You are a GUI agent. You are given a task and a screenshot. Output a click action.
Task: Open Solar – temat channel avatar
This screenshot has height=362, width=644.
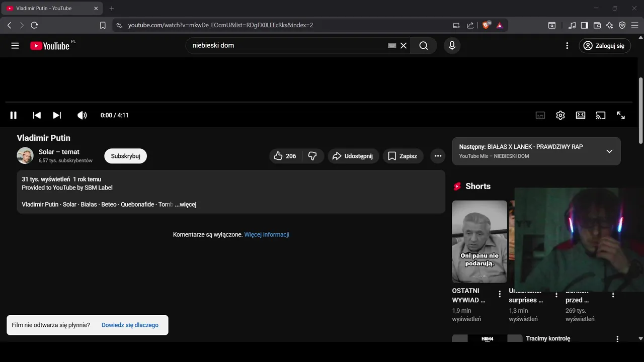(25, 156)
